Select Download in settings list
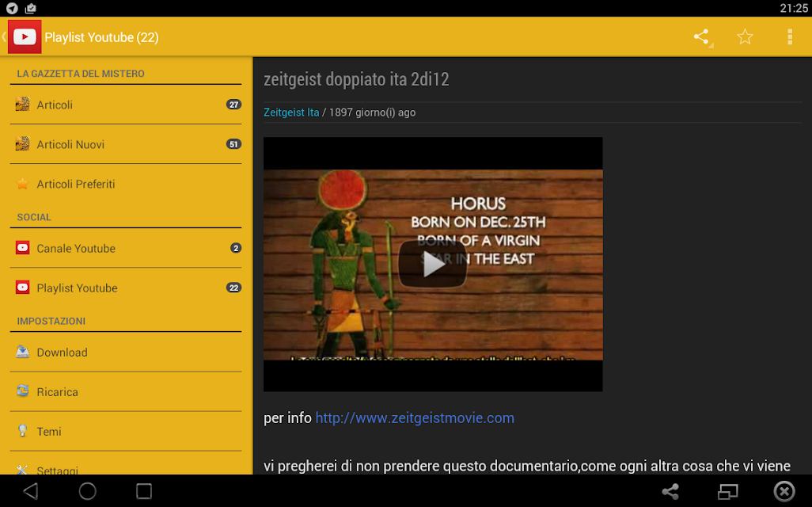This screenshot has height=507, width=812. (x=126, y=353)
